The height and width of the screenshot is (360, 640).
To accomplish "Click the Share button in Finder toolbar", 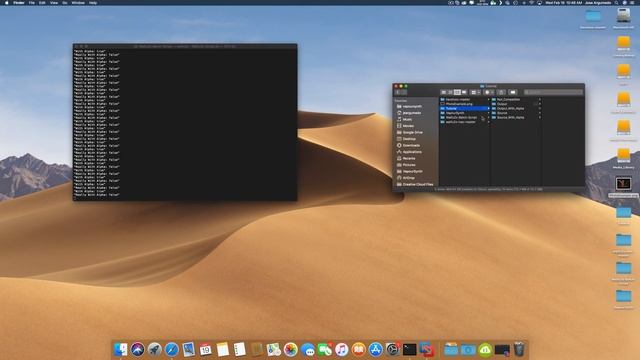I will coord(501,92).
